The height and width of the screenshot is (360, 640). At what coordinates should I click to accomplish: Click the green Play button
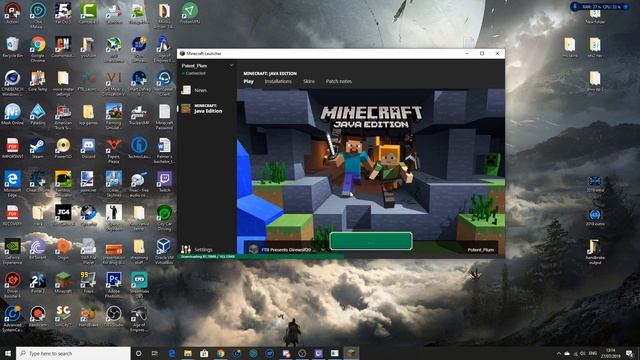click(371, 241)
